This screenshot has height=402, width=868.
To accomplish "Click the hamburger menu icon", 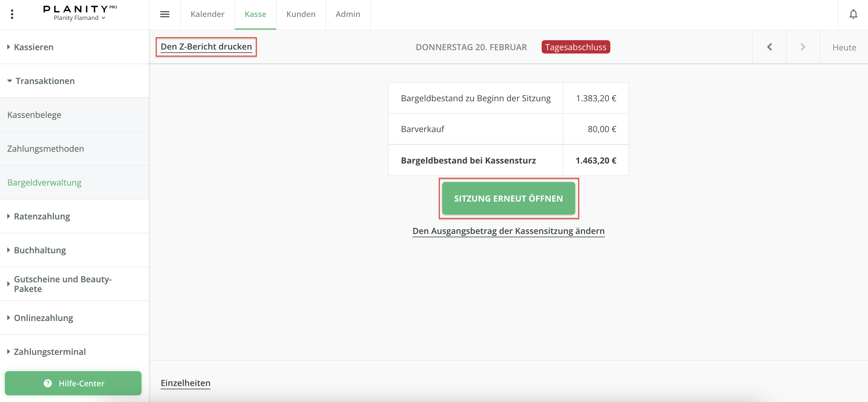I will [x=165, y=14].
